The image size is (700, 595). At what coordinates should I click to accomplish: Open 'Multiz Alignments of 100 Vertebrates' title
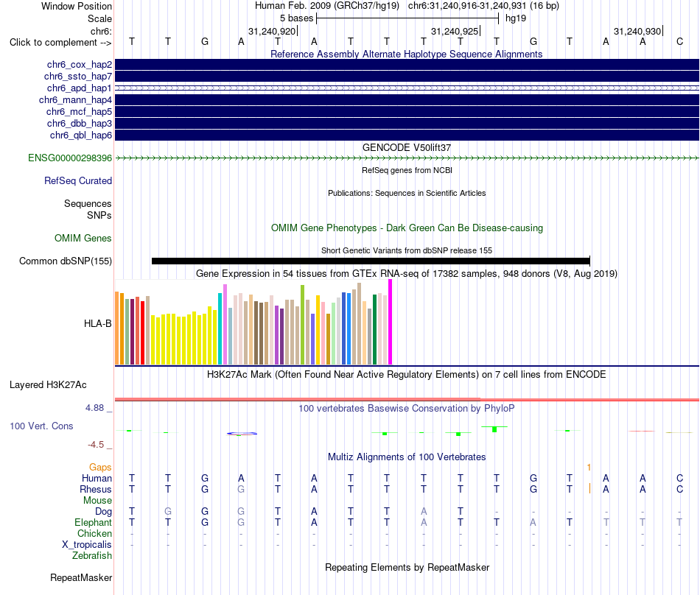tap(407, 457)
